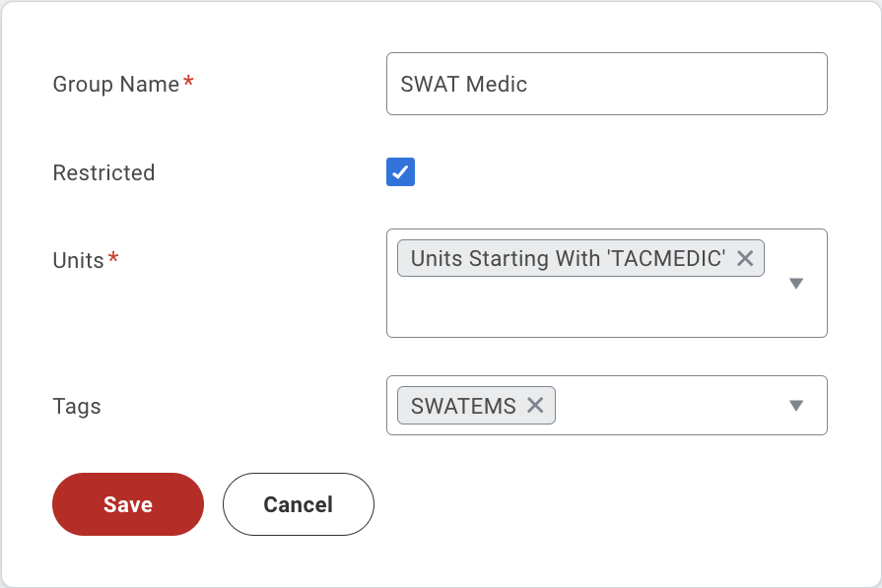Select the Tags field label

click(75, 406)
